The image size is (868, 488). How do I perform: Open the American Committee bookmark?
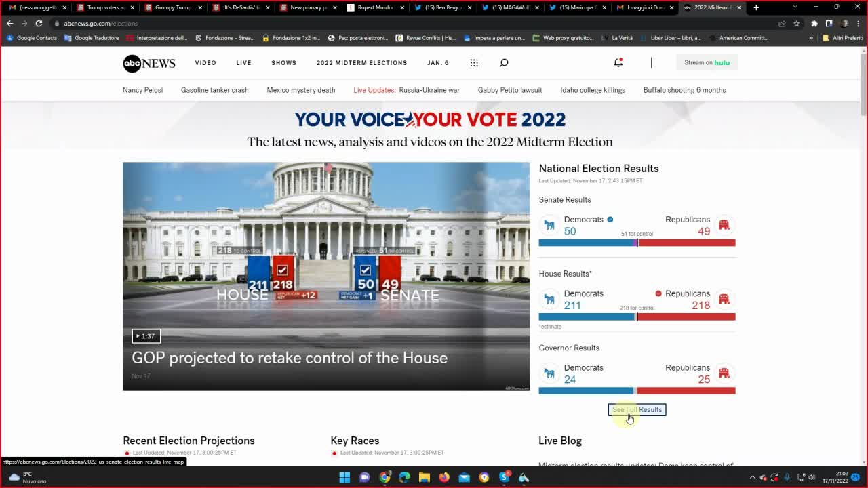pyautogui.click(x=738, y=38)
